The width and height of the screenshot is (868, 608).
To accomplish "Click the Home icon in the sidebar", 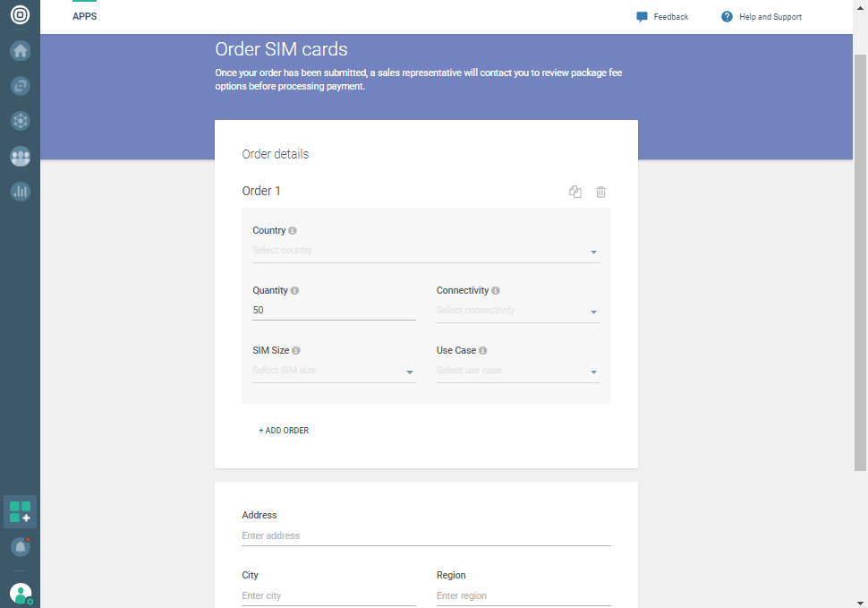I will [x=20, y=51].
